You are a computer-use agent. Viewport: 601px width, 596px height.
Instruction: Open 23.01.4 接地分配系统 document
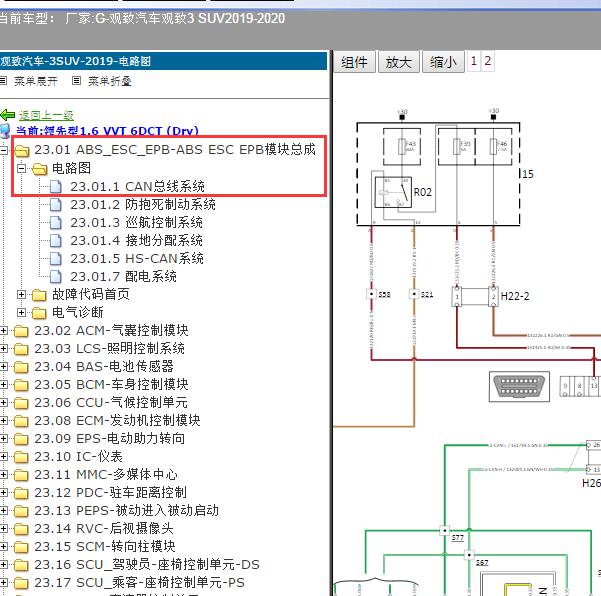tap(136, 240)
